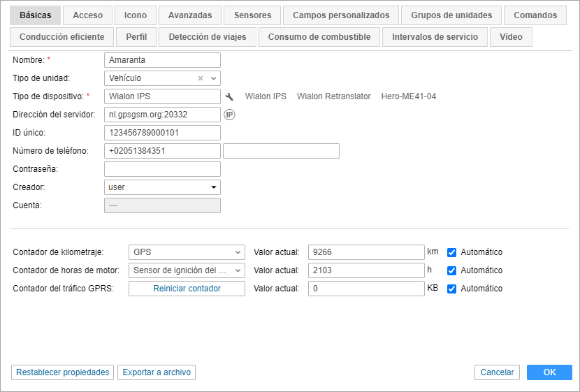Image resolution: width=580 pixels, height=392 pixels.
Task: Clear the unit type with the x icon
Action: [201, 78]
